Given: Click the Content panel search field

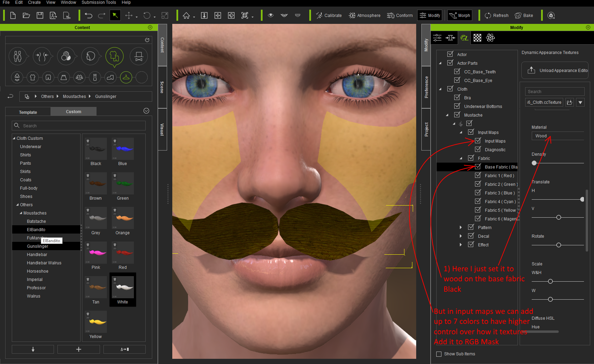Looking at the screenshot, I should click(x=79, y=126).
